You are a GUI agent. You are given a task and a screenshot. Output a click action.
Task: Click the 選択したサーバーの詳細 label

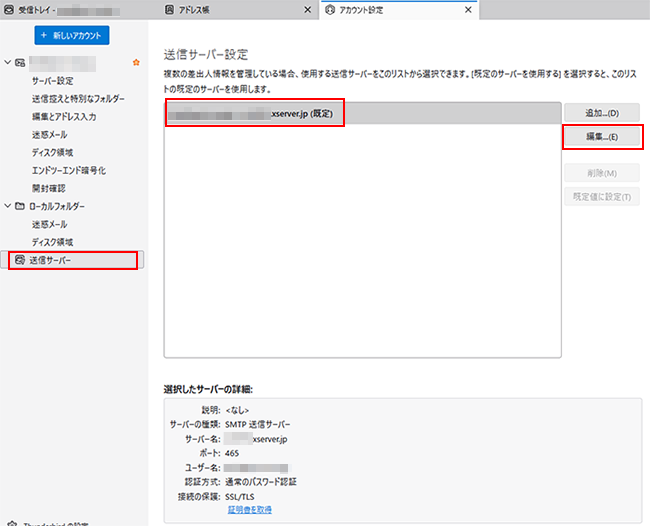208,389
